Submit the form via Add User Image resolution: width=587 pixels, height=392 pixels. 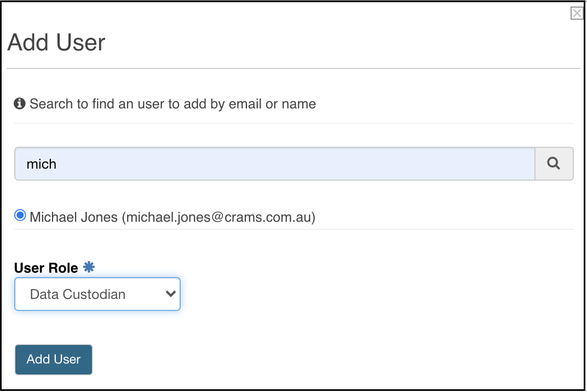tap(54, 360)
